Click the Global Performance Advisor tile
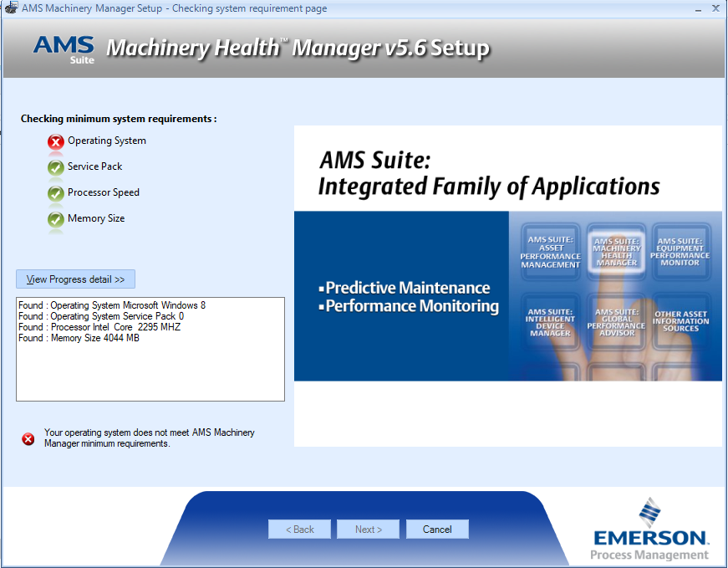This screenshot has width=728, height=568. click(x=616, y=322)
